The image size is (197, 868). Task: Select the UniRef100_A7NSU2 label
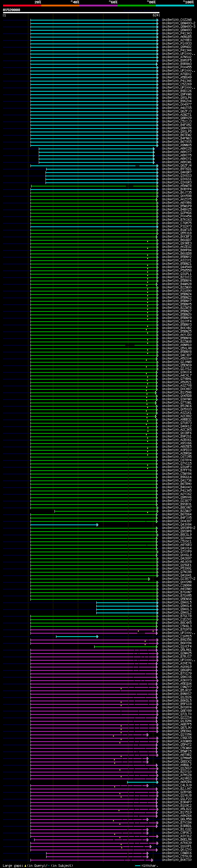pos(176,57)
